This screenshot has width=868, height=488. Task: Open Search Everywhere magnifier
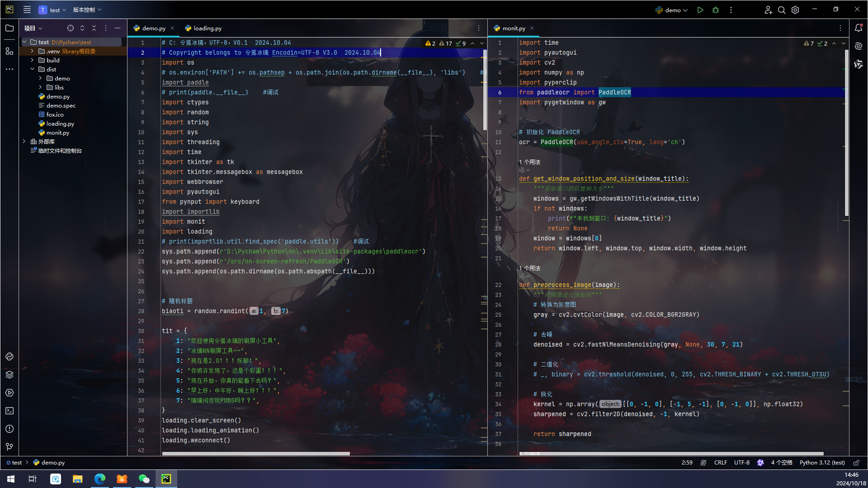click(782, 10)
